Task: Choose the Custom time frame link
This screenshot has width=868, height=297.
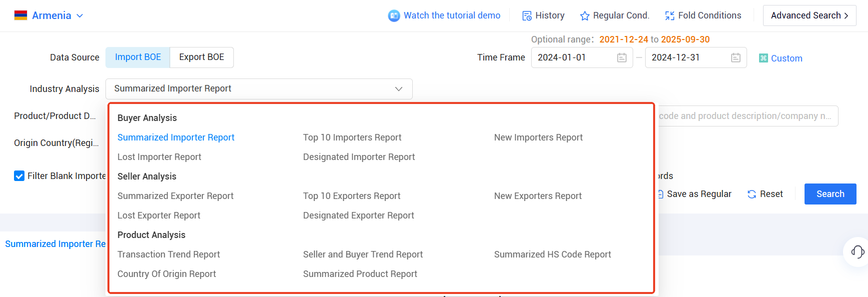Action: [x=787, y=58]
